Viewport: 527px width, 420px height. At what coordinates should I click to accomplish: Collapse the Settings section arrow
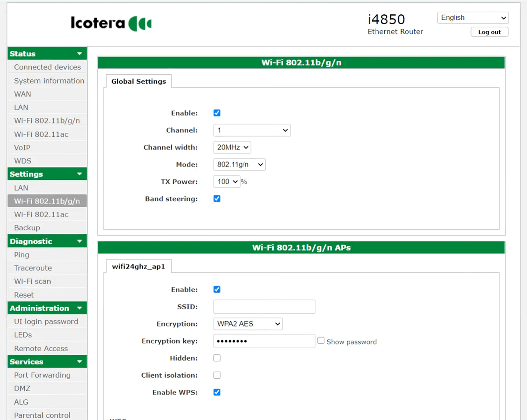point(79,174)
